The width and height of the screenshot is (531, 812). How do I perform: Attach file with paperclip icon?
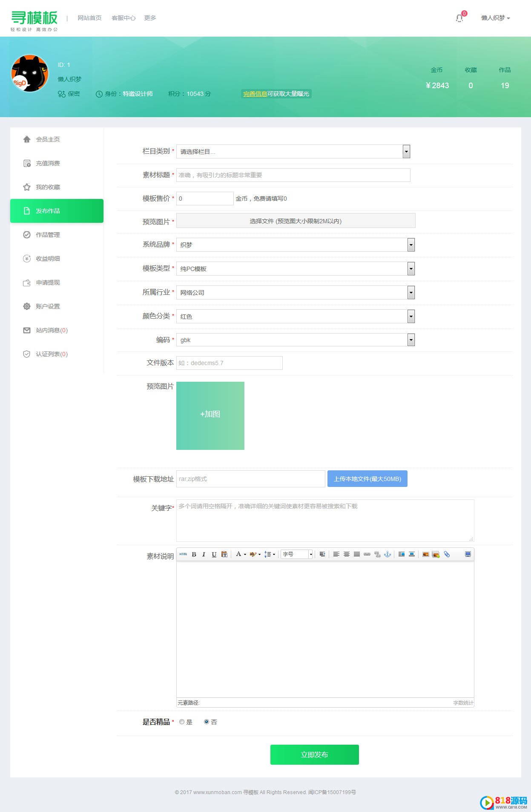pyautogui.click(x=447, y=554)
